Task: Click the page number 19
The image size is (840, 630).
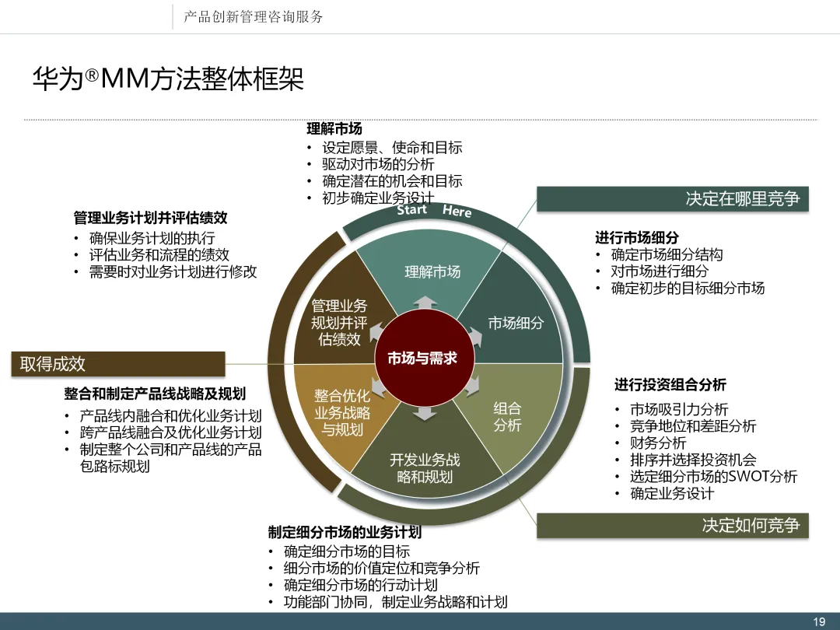Action: (x=818, y=621)
